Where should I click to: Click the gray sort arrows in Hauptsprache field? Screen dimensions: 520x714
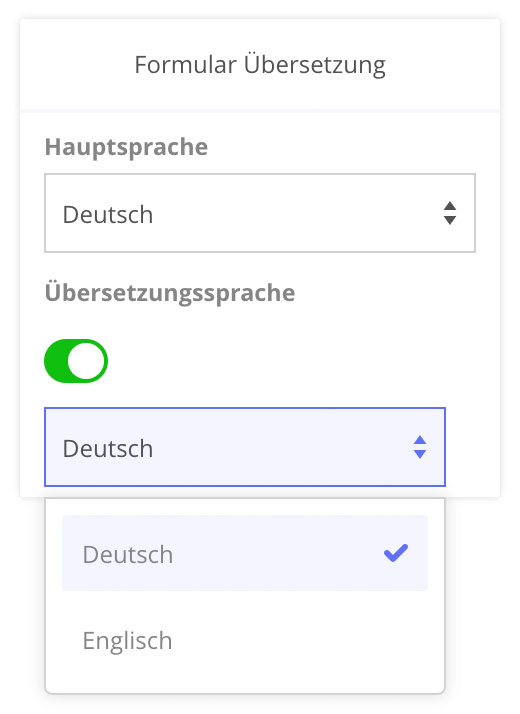coord(450,213)
